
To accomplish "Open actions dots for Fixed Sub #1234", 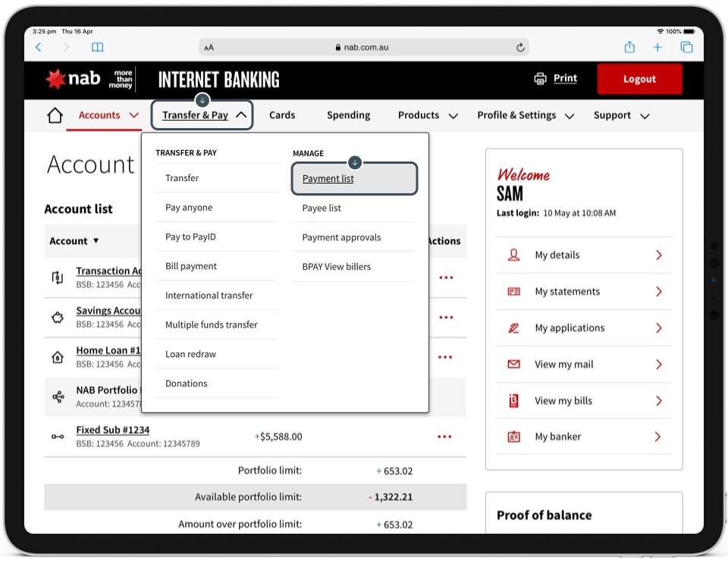I will coord(444,437).
